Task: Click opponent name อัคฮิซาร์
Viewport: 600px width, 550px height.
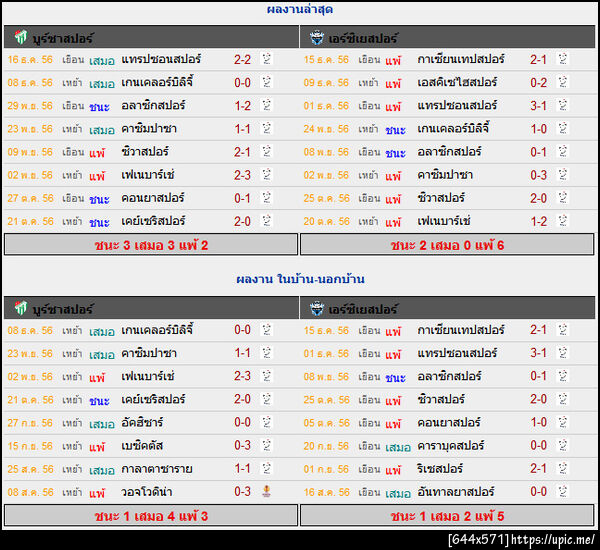Action: coord(142,423)
